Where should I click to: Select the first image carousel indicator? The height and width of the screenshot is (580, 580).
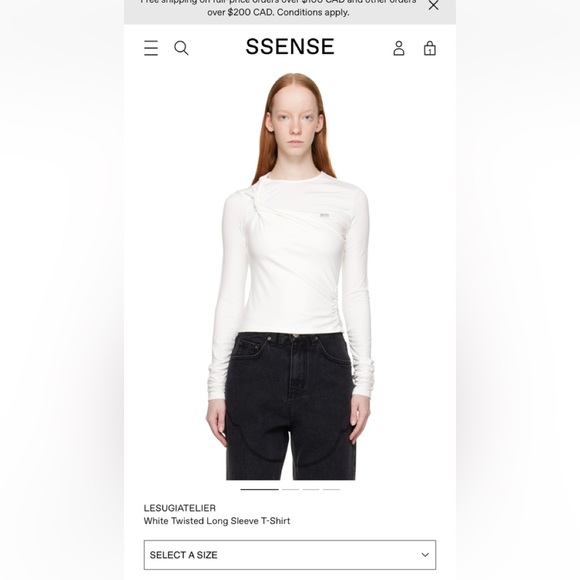click(x=259, y=489)
